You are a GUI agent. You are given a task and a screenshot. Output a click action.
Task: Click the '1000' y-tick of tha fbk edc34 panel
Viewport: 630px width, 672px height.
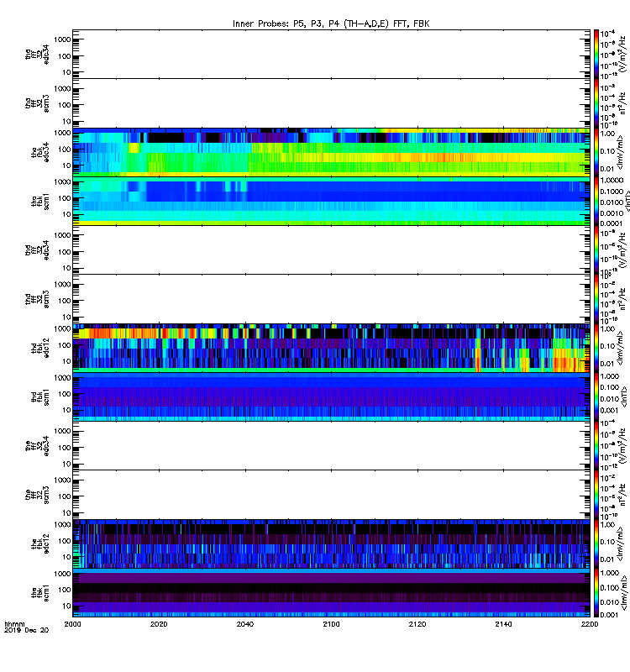(62, 133)
